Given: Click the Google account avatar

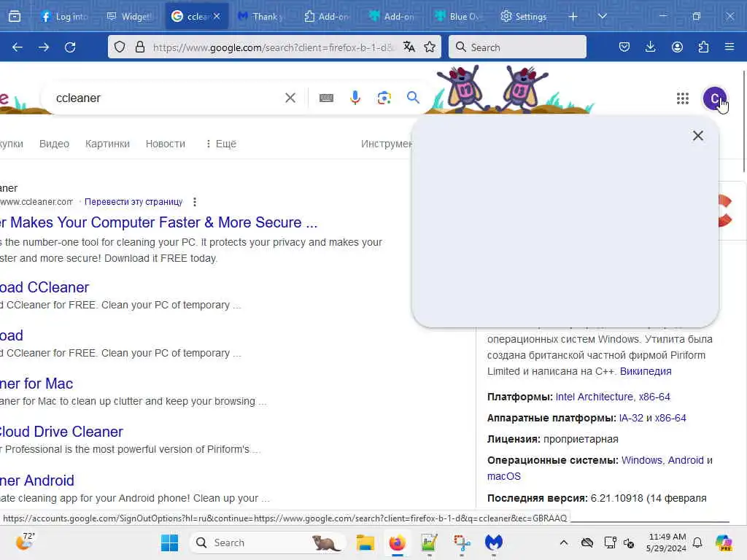Looking at the screenshot, I should click(715, 98).
